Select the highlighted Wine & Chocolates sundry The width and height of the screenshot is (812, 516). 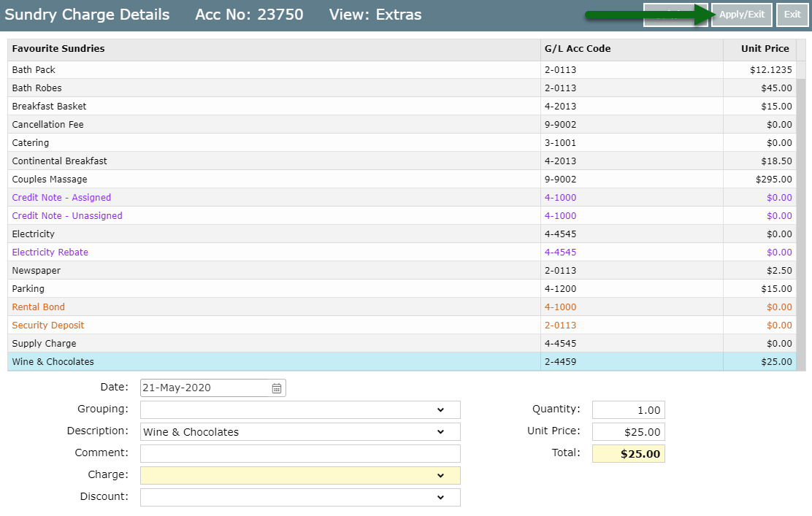click(402, 362)
